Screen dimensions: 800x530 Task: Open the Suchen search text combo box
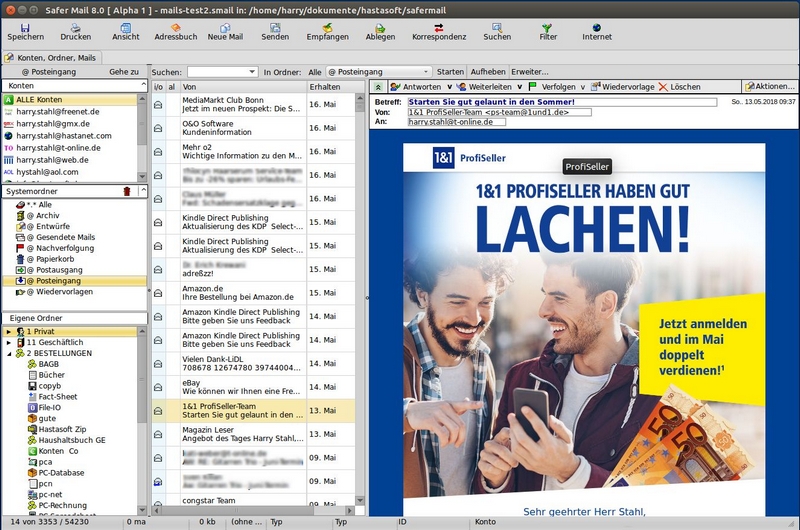tap(222, 72)
